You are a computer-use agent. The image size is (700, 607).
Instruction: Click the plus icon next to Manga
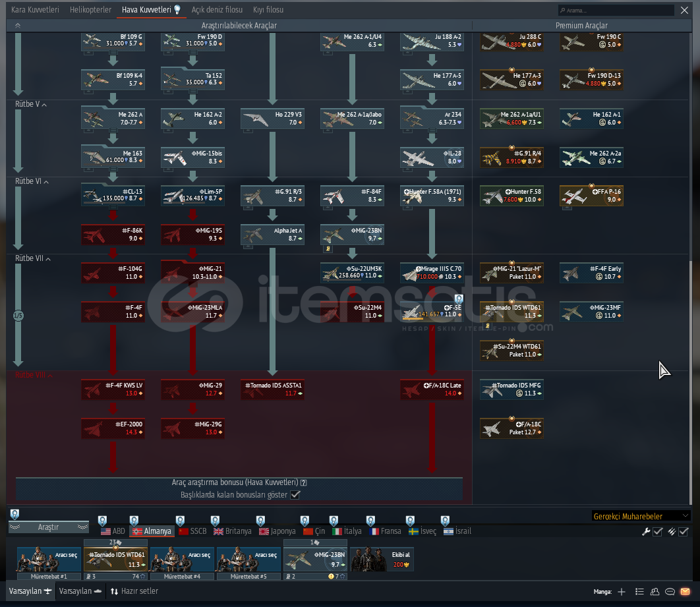coord(622,592)
